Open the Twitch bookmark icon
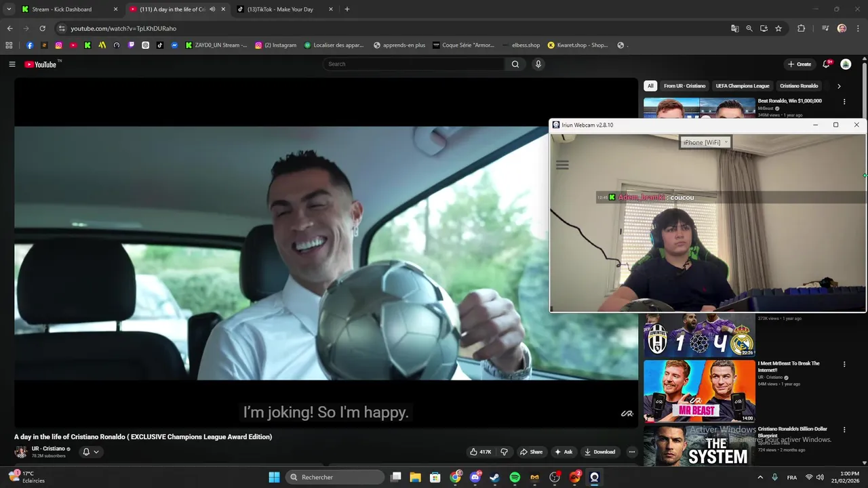The height and width of the screenshot is (488, 868). (131, 45)
